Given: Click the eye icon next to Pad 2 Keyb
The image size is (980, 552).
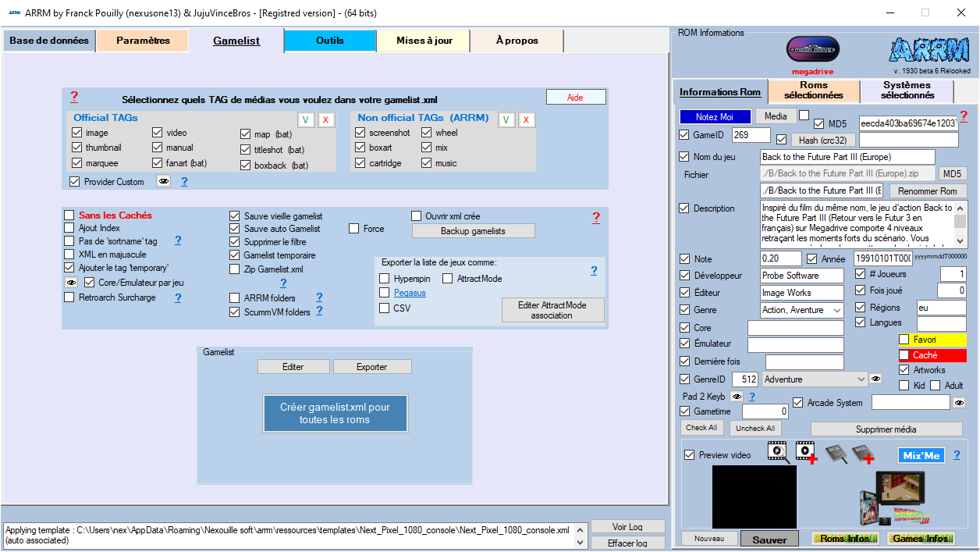Looking at the screenshot, I should pos(736,397).
